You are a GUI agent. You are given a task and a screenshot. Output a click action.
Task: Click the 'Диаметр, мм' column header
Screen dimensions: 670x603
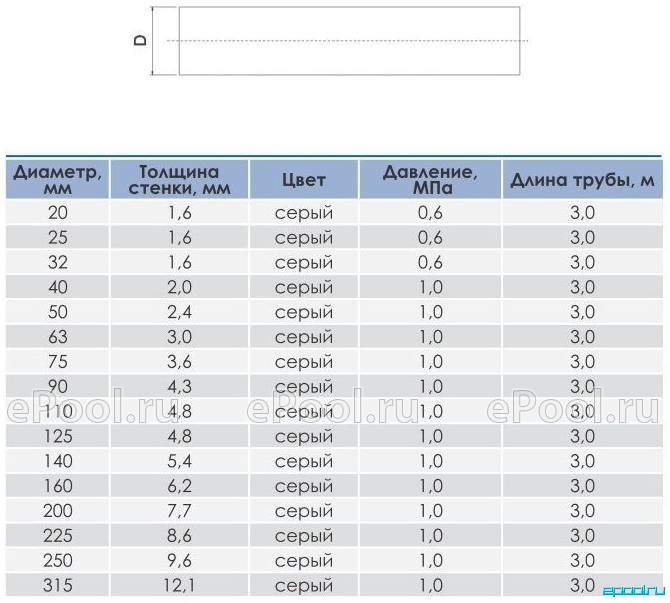57,179
